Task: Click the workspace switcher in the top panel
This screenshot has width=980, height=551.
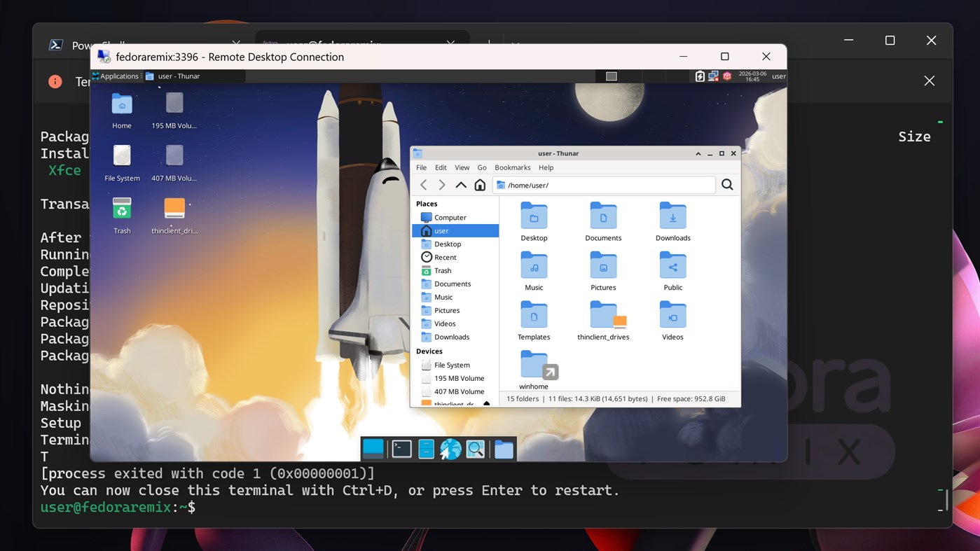Action: pyautogui.click(x=611, y=76)
